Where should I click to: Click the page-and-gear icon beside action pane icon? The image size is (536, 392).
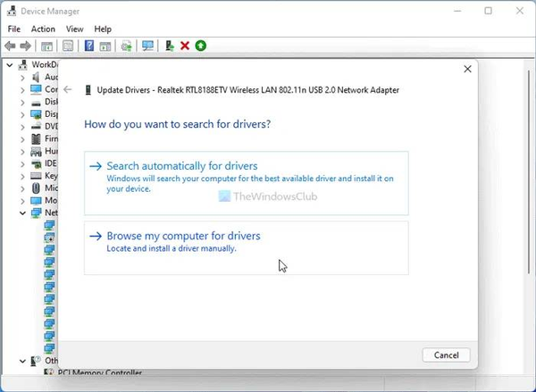click(x=127, y=46)
